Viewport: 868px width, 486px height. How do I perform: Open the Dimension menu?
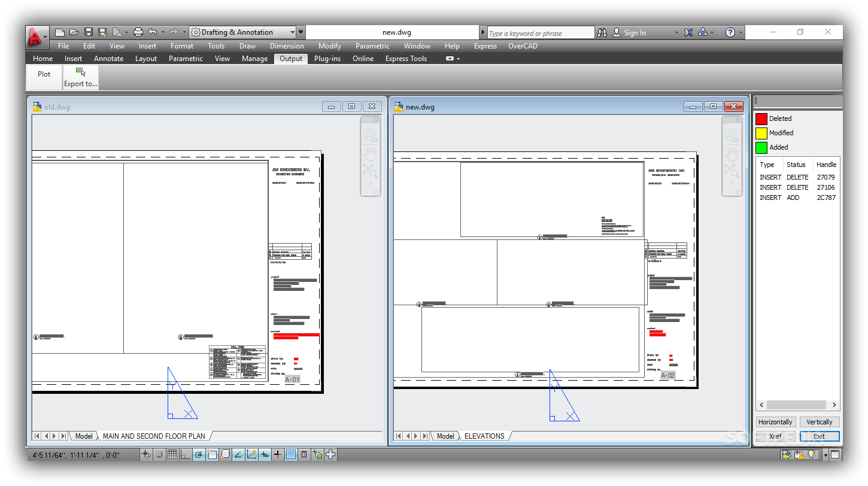click(x=287, y=45)
